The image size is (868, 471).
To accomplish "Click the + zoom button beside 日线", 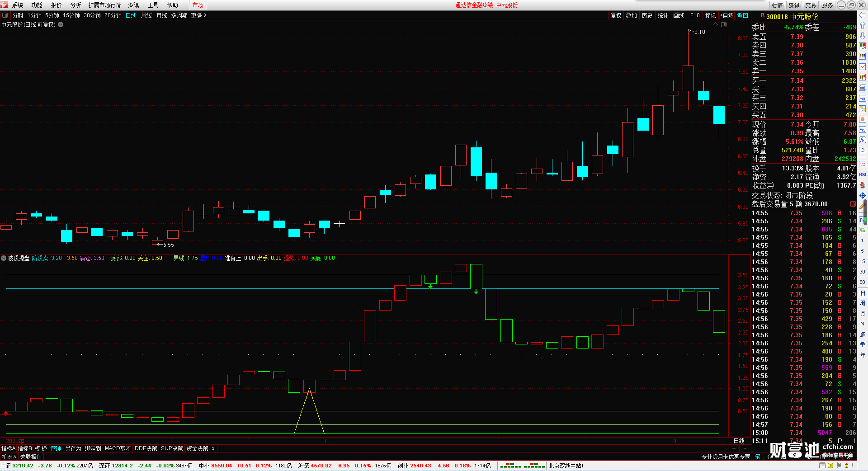I will 734,448.
